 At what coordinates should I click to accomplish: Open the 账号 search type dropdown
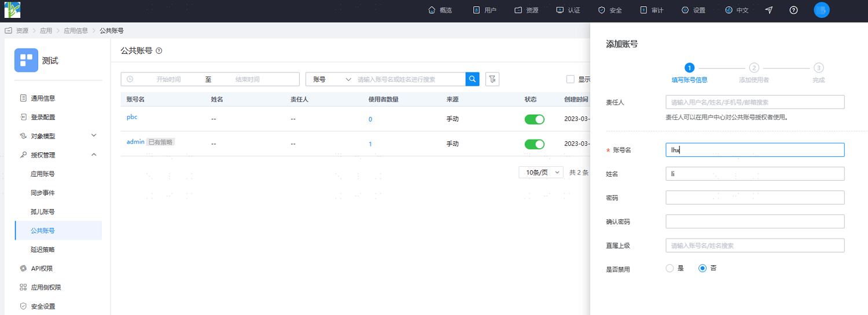(331, 79)
